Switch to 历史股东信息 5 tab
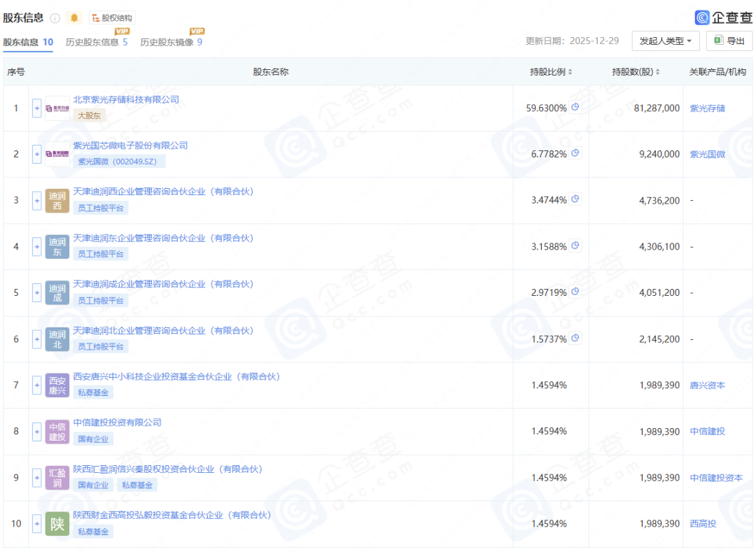 point(97,42)
